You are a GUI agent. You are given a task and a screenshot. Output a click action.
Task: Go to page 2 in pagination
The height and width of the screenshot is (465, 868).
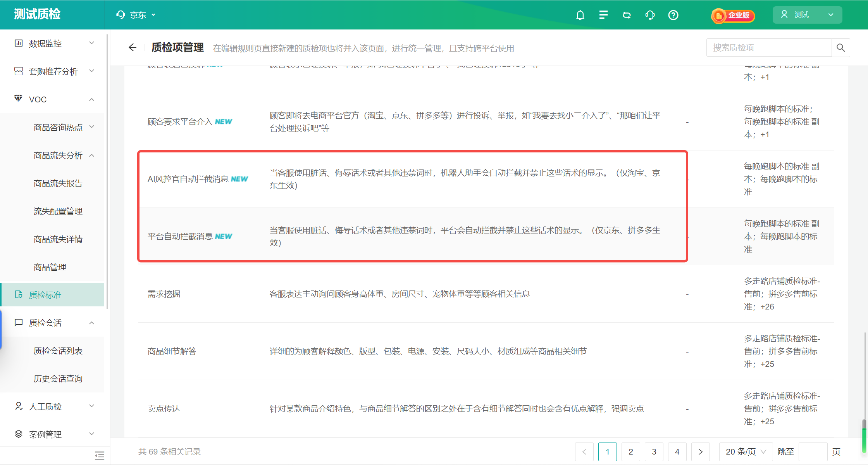[x=631, y=452]
